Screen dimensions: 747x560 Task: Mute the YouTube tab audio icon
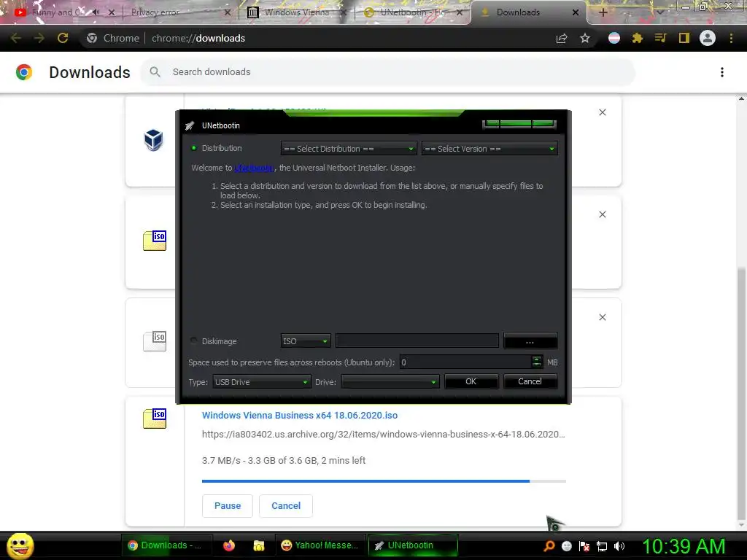(96, 12)
